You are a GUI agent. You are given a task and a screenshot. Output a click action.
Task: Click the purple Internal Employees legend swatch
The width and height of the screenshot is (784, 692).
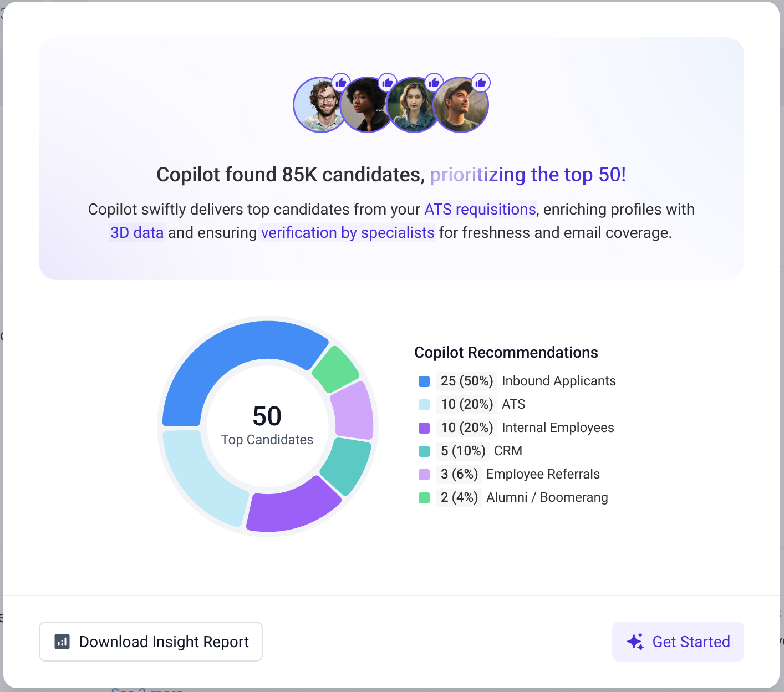tap(424, 428)
